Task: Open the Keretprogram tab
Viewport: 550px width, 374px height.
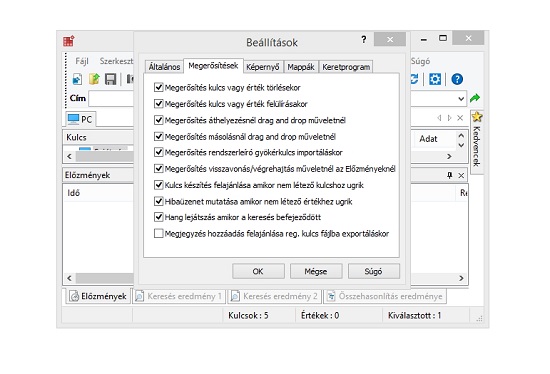Action: [x=346, y=67]
